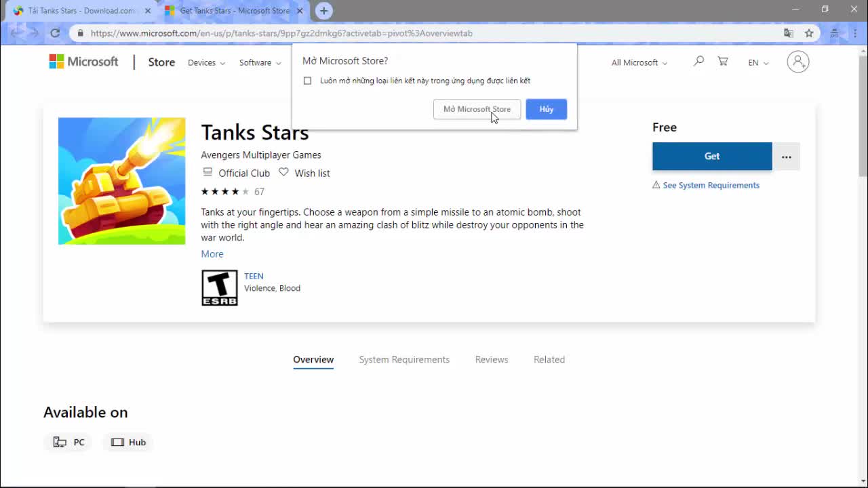The width and height of the screenshot is (868, 488).
Task: Click the Mở Microsoft Store button
Action: coord(477,109)
